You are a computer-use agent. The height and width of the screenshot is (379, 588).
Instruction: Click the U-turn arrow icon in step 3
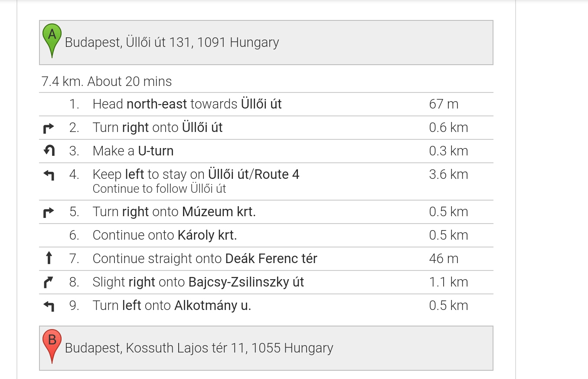coord(49,151)
